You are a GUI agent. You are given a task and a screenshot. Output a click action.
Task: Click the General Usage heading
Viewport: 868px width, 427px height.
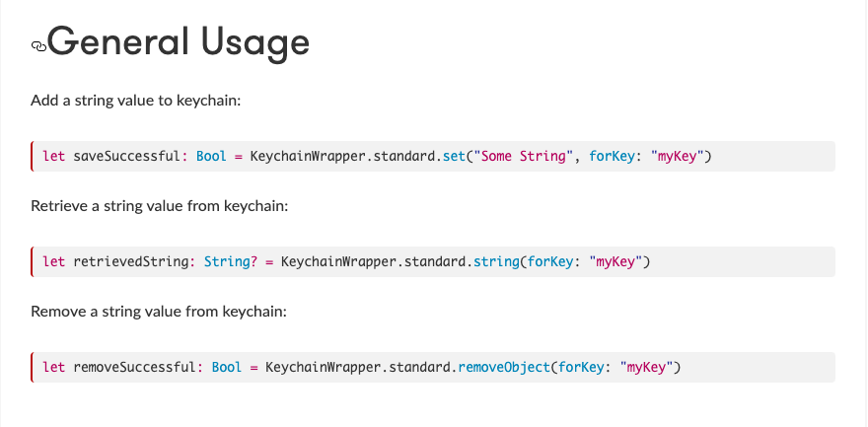178,42
